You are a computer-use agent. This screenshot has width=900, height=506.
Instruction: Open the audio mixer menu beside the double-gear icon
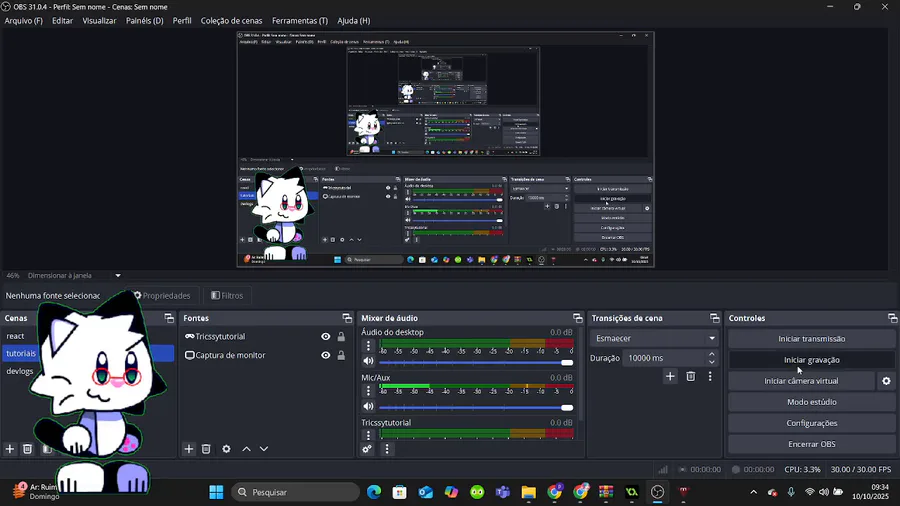tap(387, 449)
